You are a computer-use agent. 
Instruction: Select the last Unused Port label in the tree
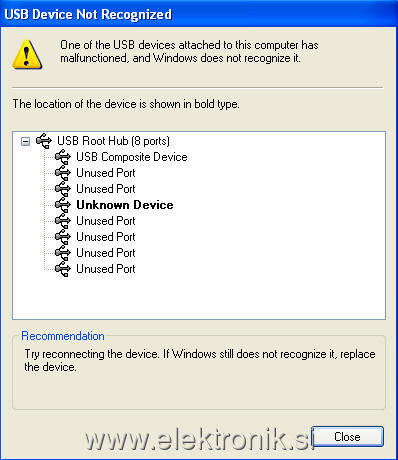[x=106, y=269]
